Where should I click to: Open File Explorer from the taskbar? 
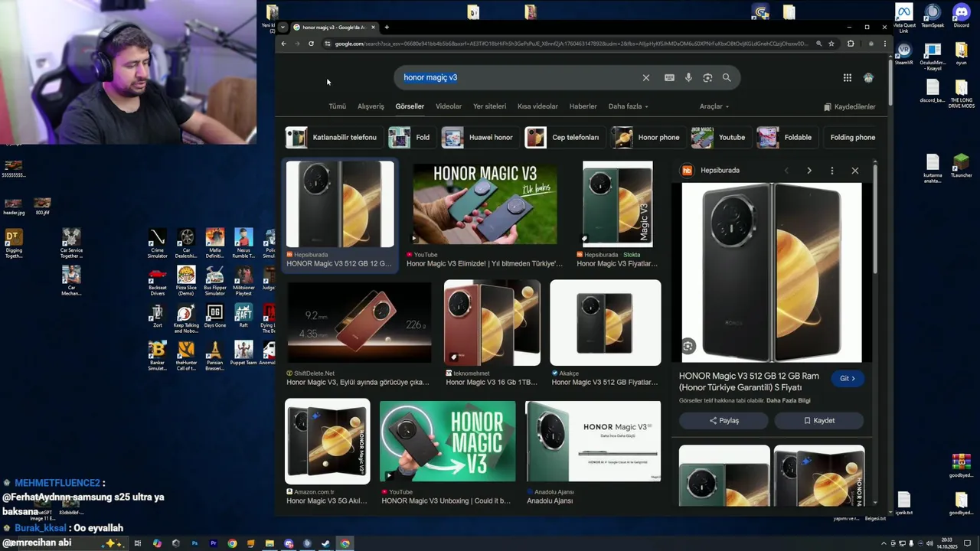pyautogui.click(x=269, y=543)
